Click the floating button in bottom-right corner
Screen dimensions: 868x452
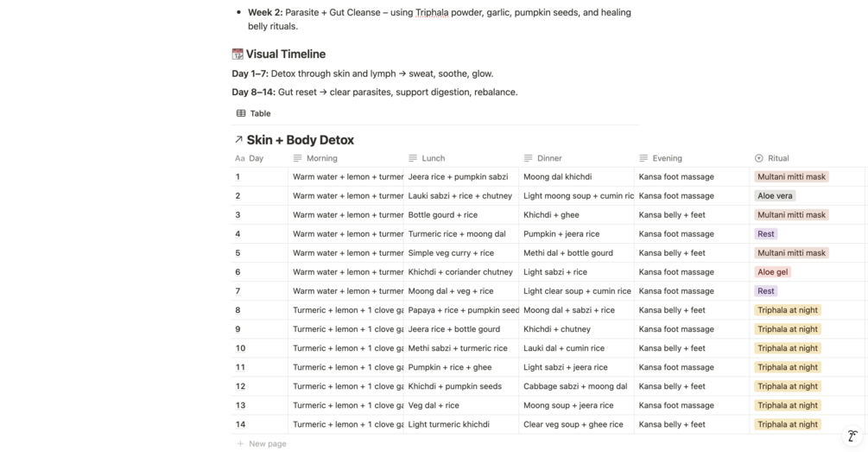point(852,436)
